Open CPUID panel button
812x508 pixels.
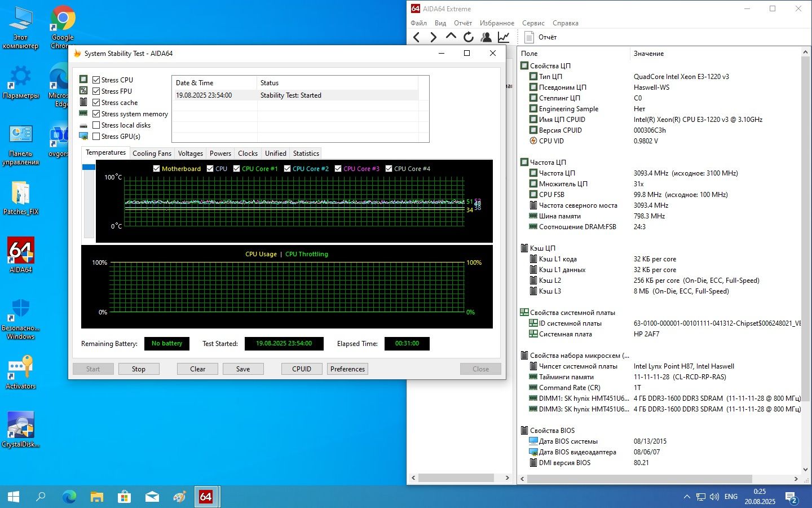[302, 369]
